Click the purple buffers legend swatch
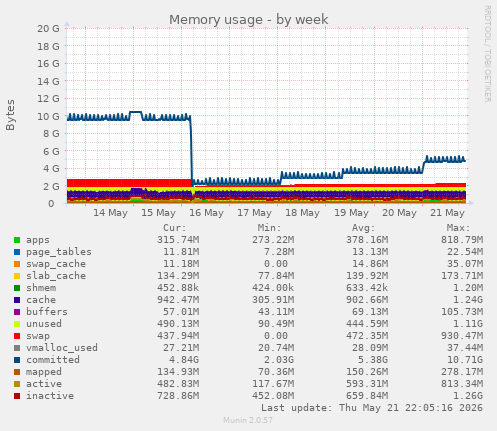 click(17, 312)
